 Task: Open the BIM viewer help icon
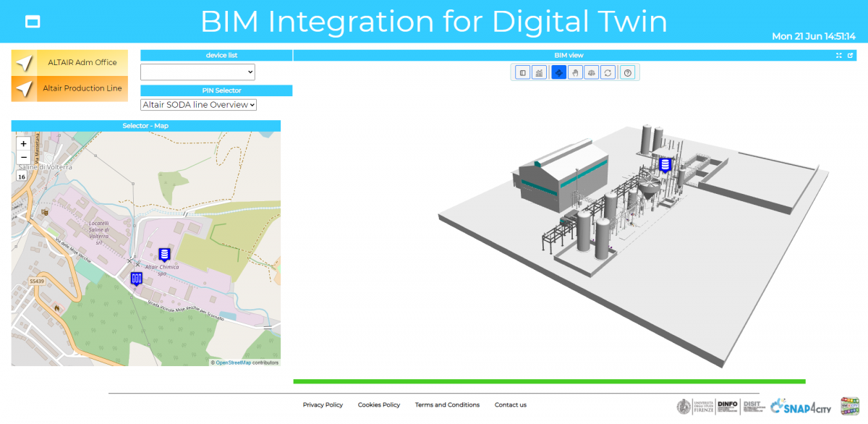pyautogui.click(x=628, y=72)
